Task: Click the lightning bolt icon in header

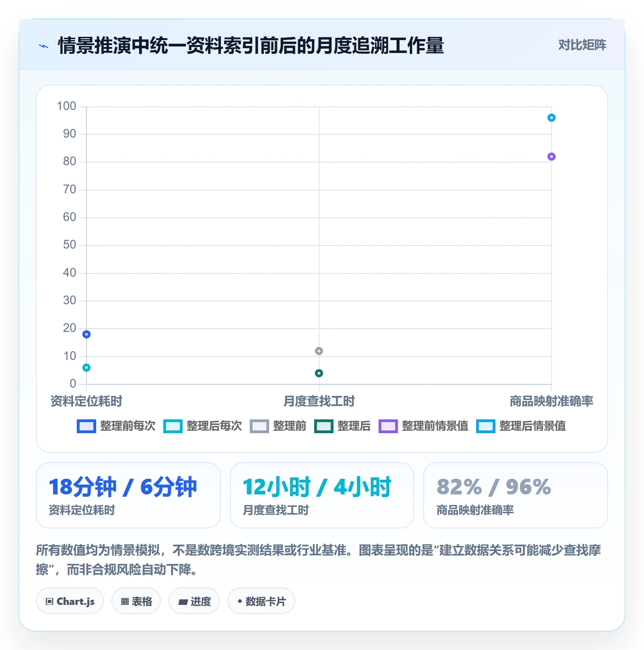Action: pyautogui.click(x=44, y=46)
